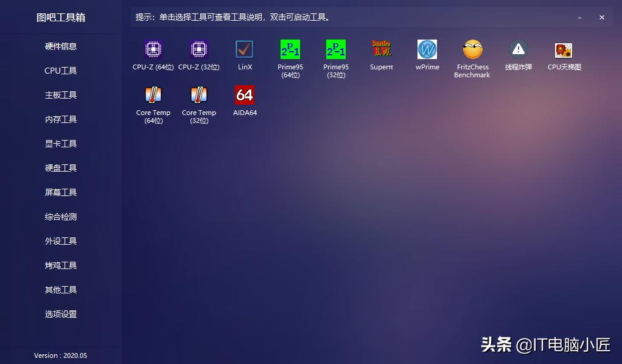Launch Core Temp (64位)

pos(153,103)
